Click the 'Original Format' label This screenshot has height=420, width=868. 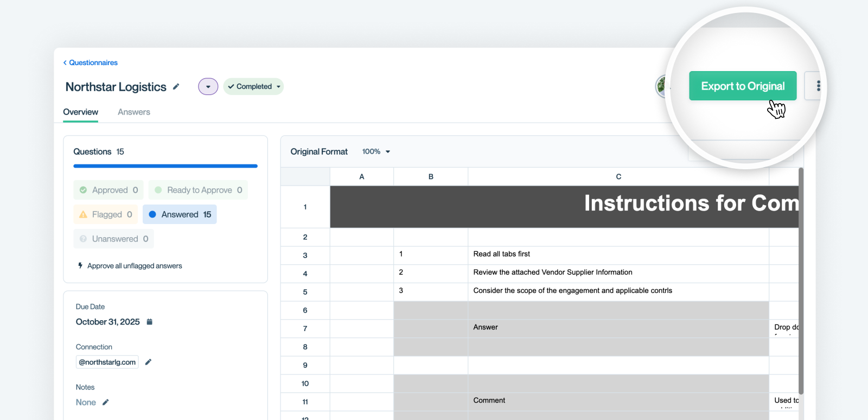(319, 151)
